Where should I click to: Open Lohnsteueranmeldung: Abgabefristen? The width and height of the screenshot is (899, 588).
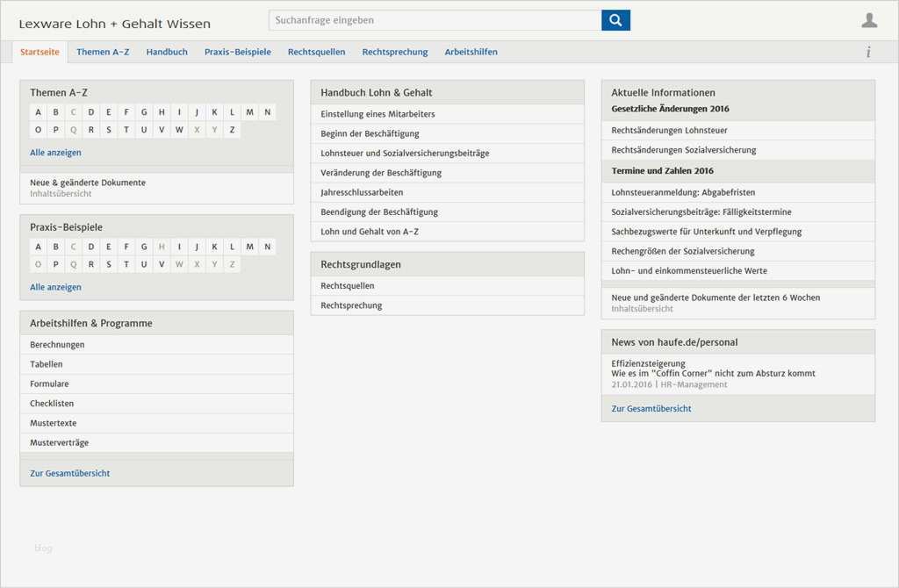coord(685,192)
